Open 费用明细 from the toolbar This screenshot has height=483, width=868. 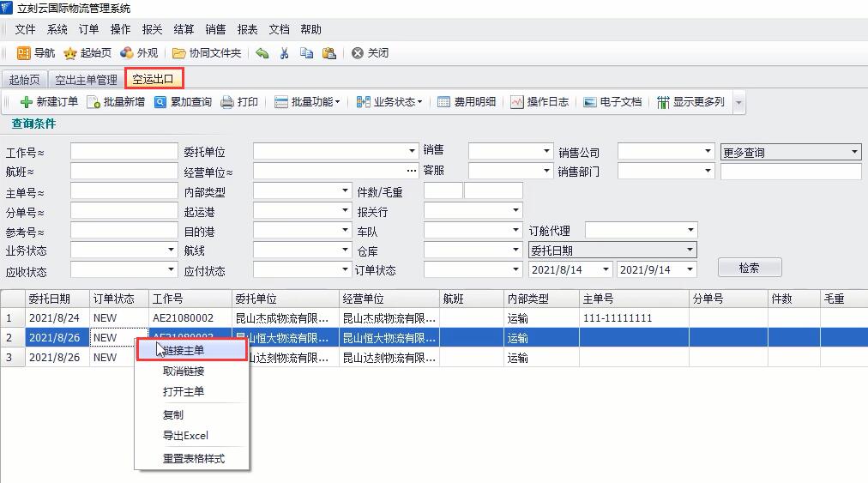click(444, 102)
